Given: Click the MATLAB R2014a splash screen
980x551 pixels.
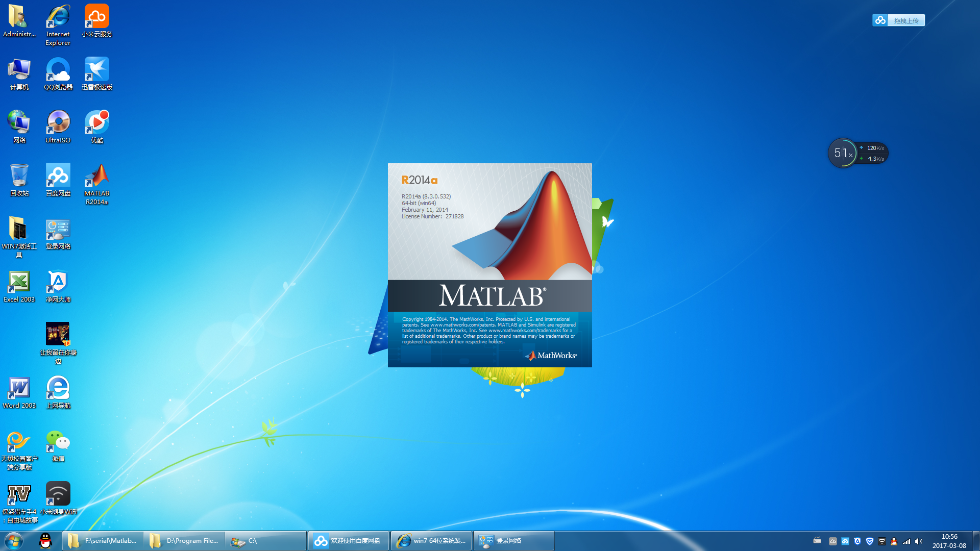Looking at the screenshot, I should coord(490,265).
